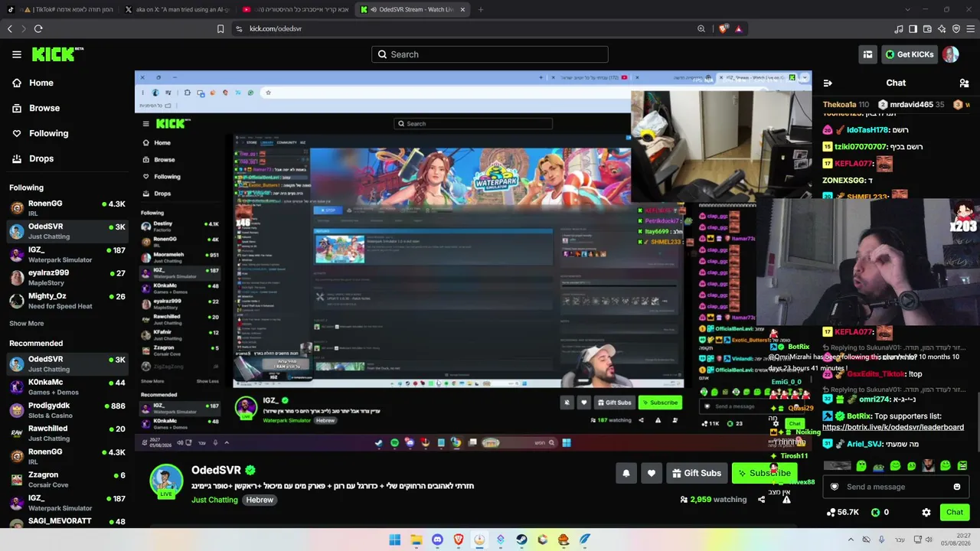
Task: Open a new browser tab
Action: coord(480,9)
